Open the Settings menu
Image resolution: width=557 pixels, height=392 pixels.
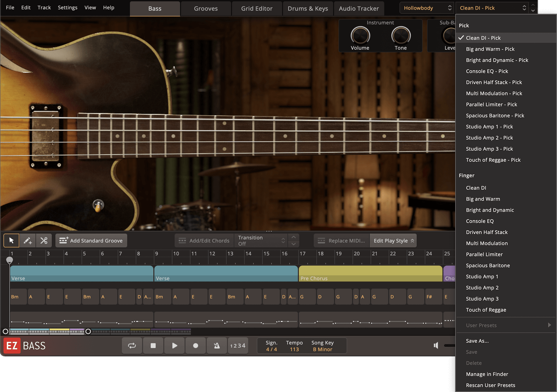67,7
